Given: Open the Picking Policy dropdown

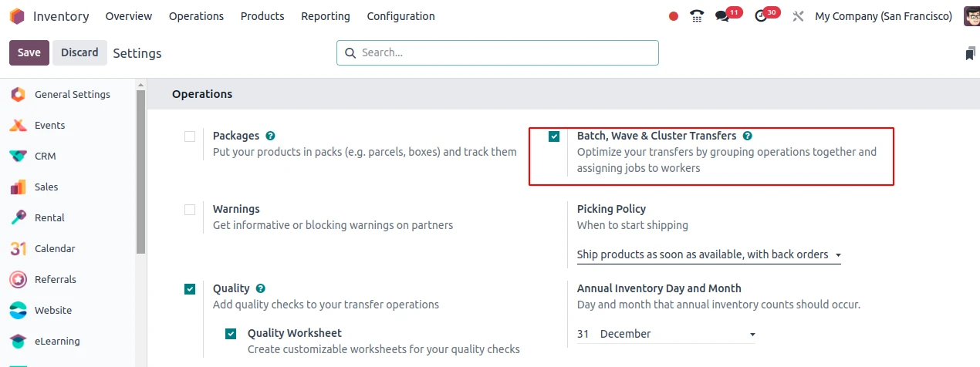Looking at the screenshot, I should (708, 254).
